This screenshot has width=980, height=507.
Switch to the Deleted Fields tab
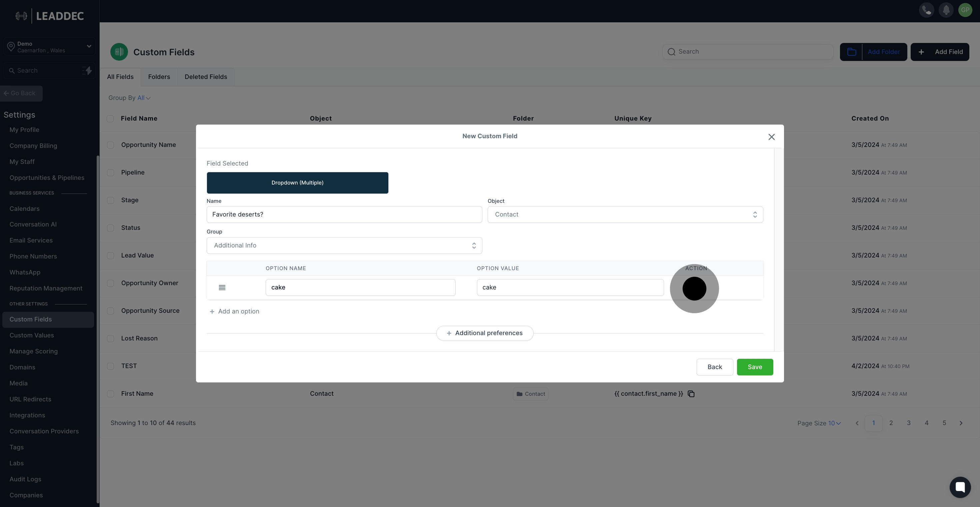pos(206,77)
